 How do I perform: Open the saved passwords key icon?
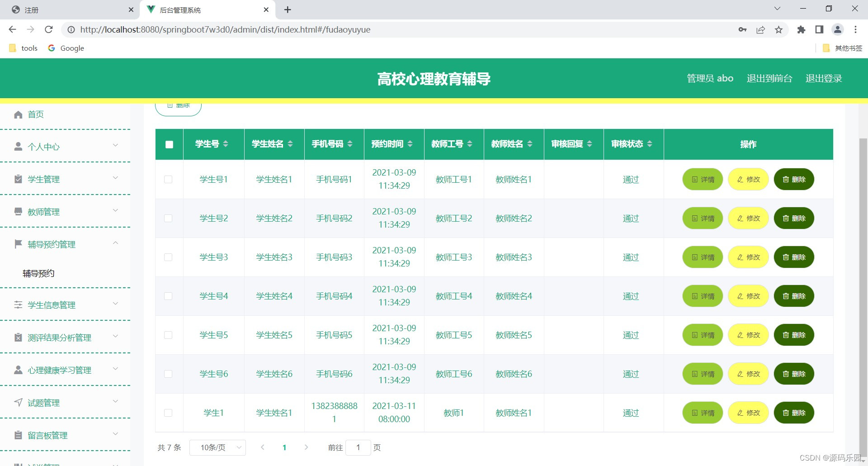coord(742,29)
